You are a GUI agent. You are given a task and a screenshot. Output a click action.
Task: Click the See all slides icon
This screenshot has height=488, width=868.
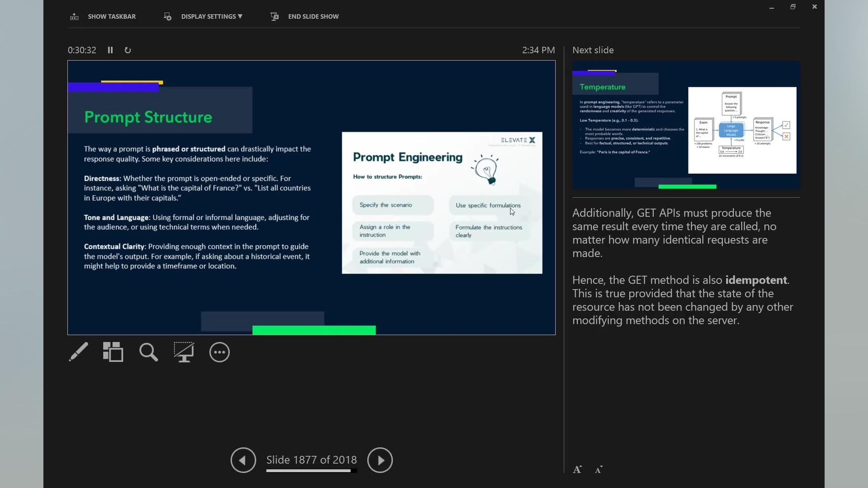coord(113,352)
